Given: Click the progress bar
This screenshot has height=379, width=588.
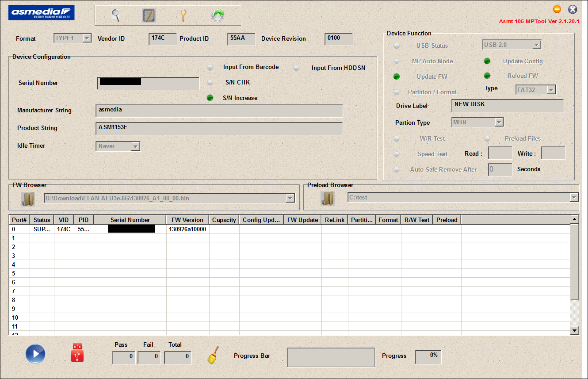Looking at the screenshot, I should coord(331,357).
